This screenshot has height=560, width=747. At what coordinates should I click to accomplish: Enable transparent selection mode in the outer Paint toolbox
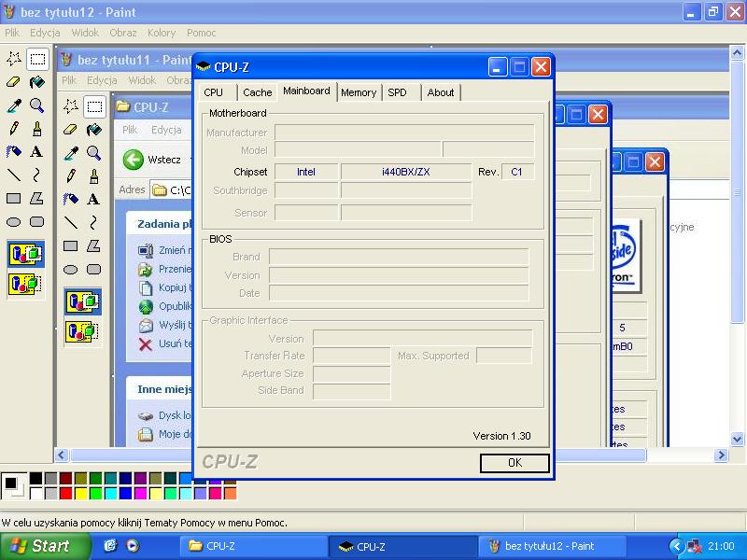coord(26,284)
